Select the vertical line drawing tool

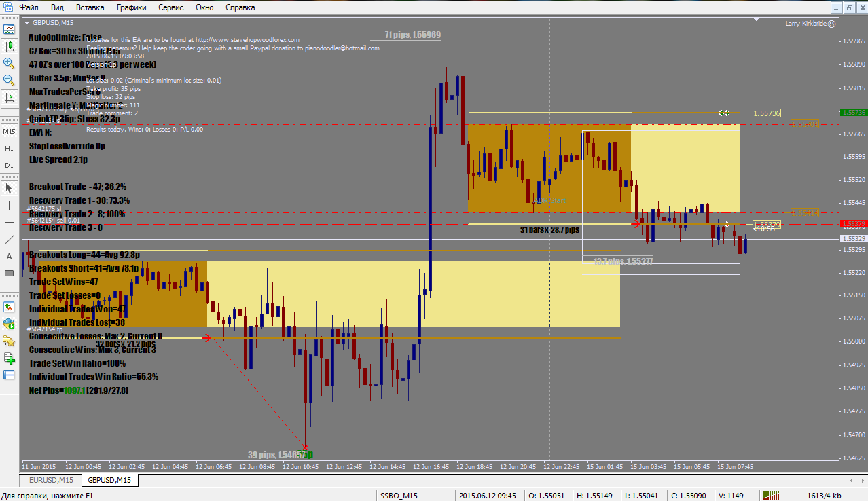9,205
